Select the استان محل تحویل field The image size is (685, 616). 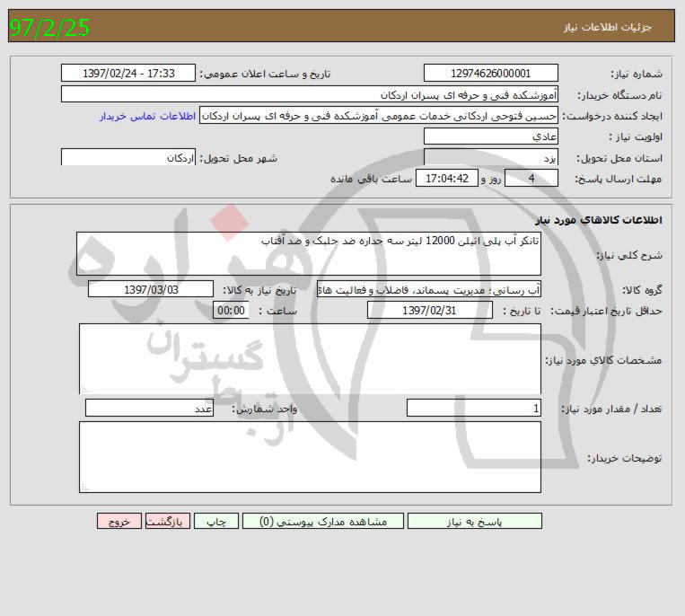[490, 158]
